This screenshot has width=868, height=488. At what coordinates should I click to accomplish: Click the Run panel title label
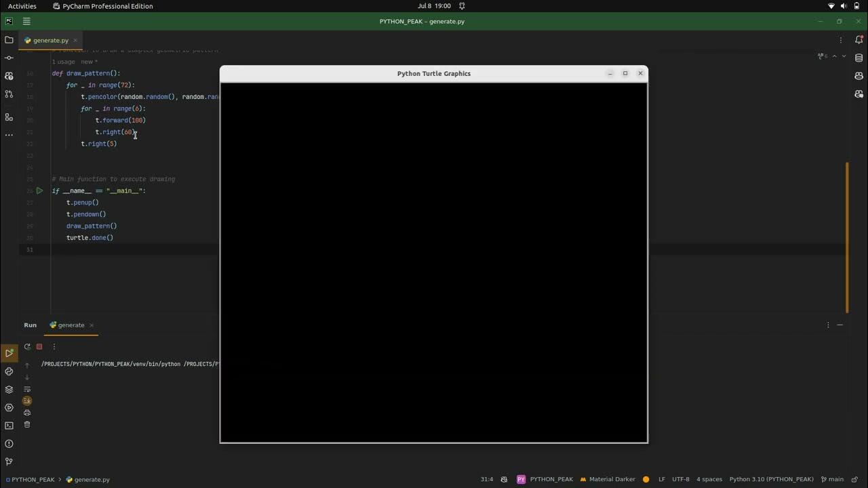31,325
